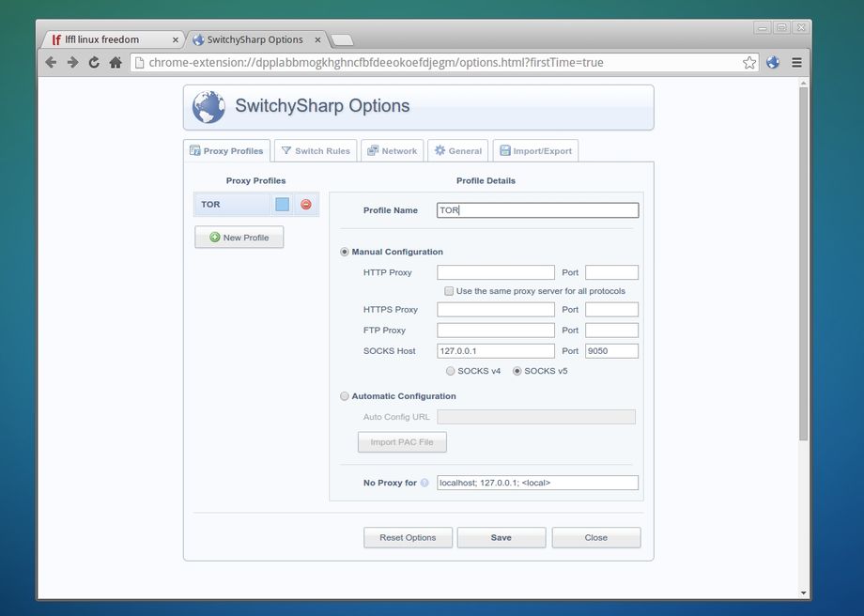
Task: Click the SwitchySharp Options heading text
Action: point(322,106)
